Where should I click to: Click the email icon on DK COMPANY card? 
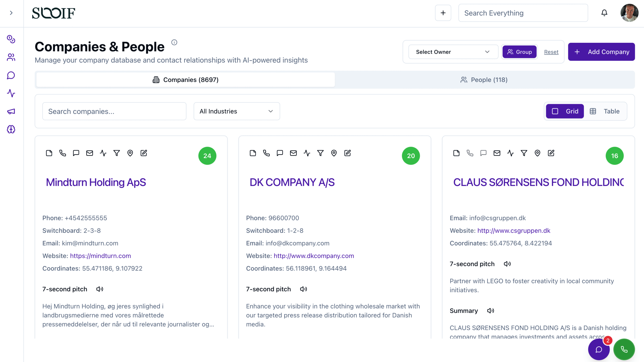(293, 153)
